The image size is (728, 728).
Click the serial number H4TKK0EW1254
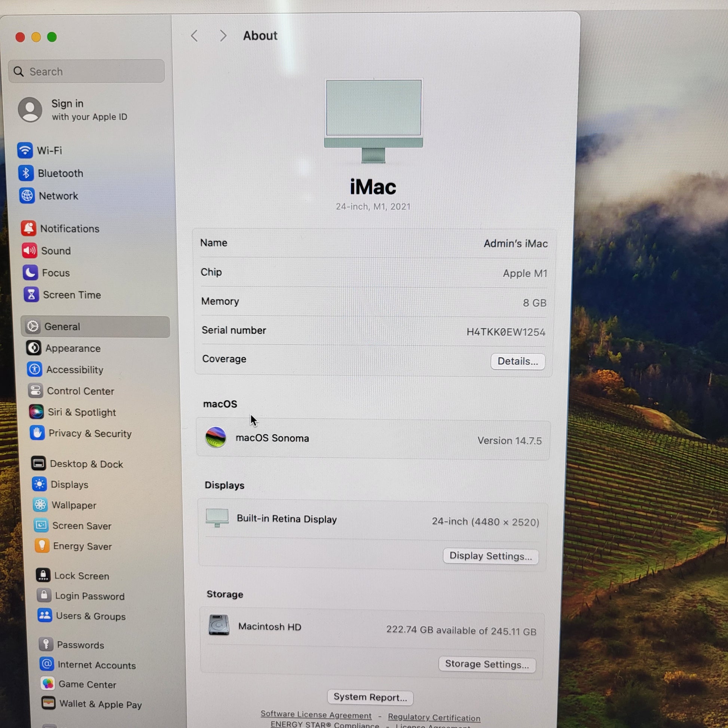tap(506, 332)
